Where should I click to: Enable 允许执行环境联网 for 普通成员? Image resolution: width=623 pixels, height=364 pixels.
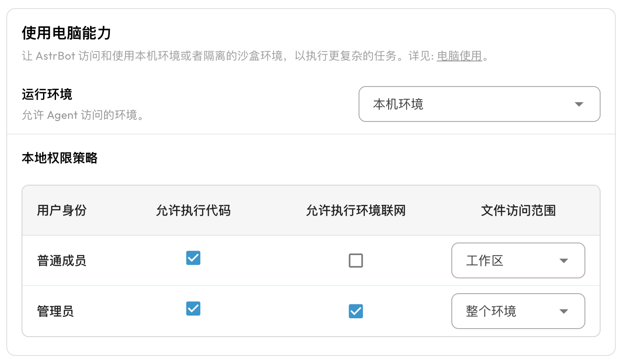(356, 260)
